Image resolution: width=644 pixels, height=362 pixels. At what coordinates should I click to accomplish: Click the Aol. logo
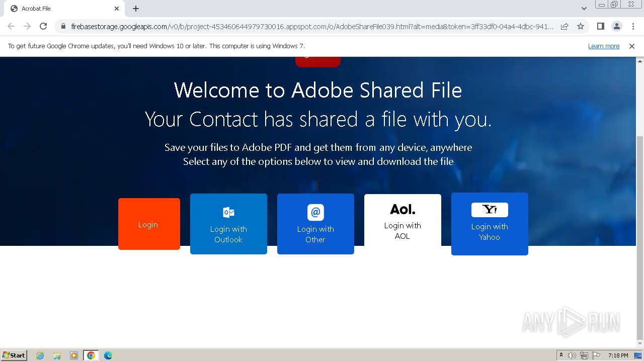[403, 209]
